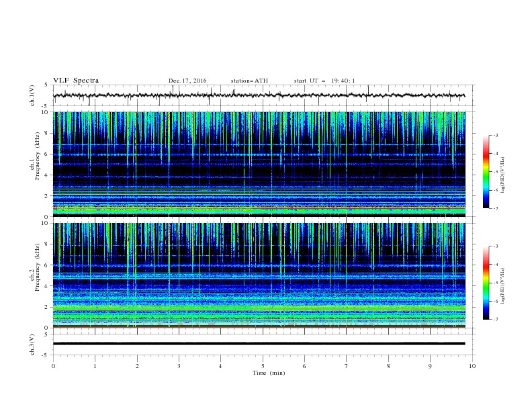The height and width of the screenshot is (411, 532).
Task: Click the "Time (min)" axis label
Action: tap(269, 373)
